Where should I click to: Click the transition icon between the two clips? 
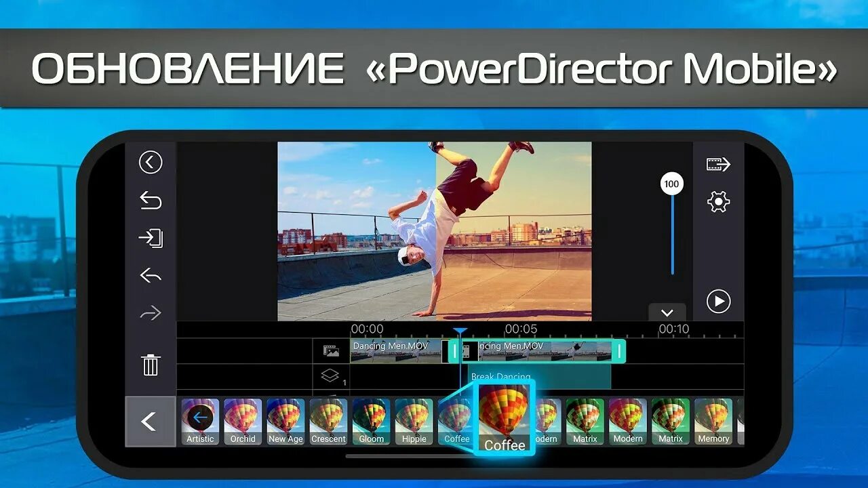click(x=467, y=351)
